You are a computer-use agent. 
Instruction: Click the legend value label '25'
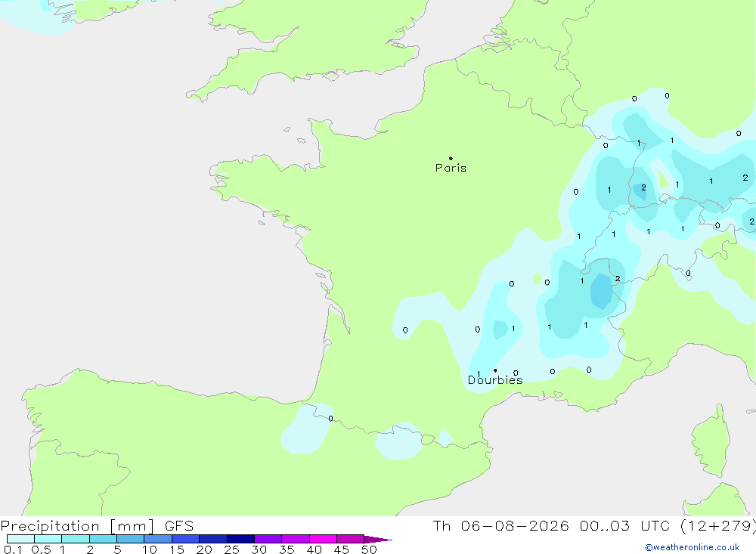[x=231, y=549]
